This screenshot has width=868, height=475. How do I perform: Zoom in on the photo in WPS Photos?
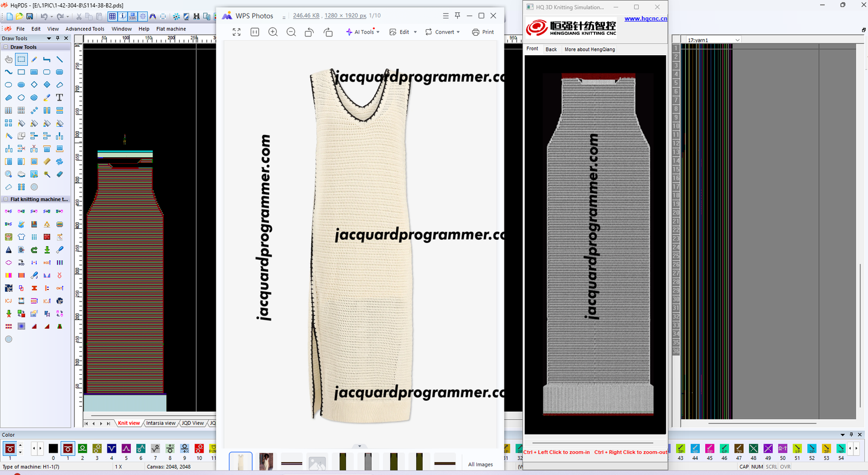click(x=273, y=32)
